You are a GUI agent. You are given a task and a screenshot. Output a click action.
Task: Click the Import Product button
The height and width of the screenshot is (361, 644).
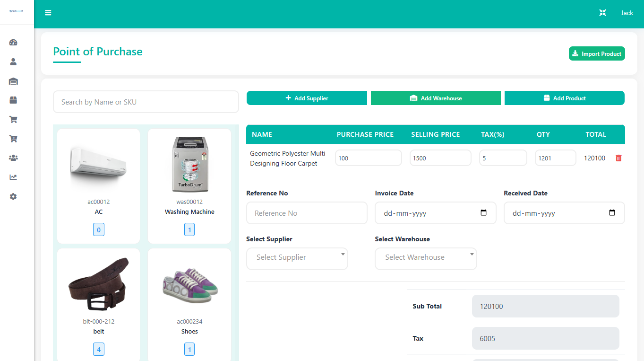click(597, 54)
